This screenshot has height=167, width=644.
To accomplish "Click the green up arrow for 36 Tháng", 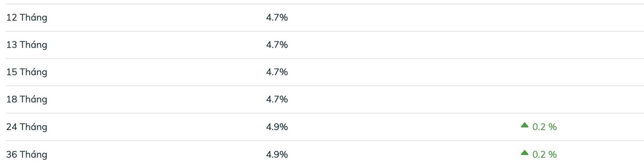I will coord(524,153).
